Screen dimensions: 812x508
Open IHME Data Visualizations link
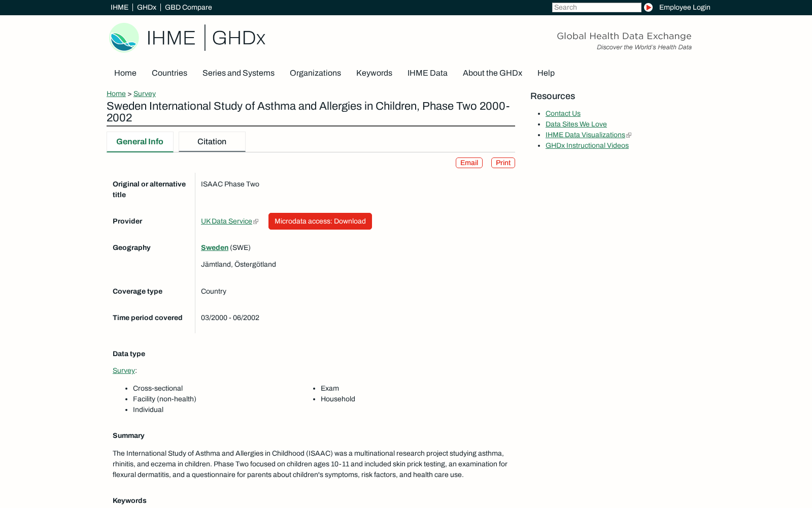585,135
